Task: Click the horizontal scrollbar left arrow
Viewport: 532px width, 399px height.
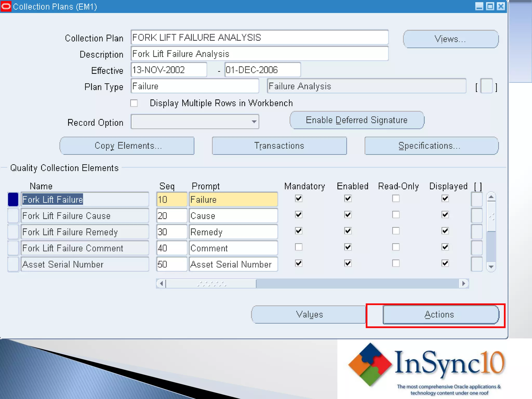Action: tap(161, 283)
